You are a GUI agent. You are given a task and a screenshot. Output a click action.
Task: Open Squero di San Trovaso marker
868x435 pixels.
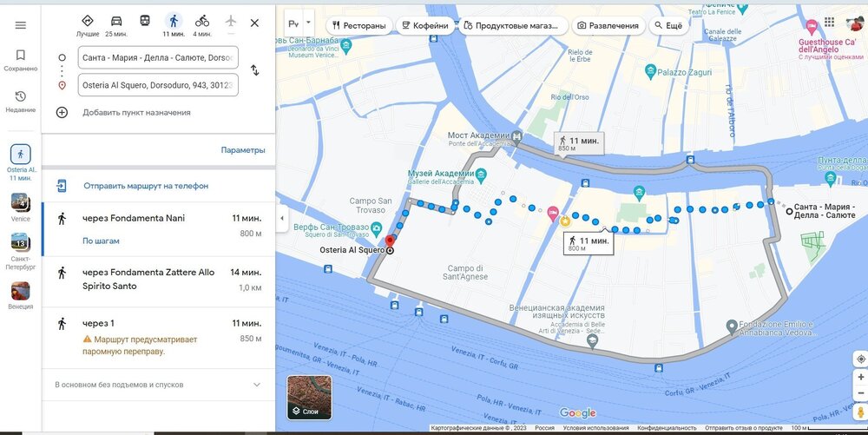pos(377,227)
